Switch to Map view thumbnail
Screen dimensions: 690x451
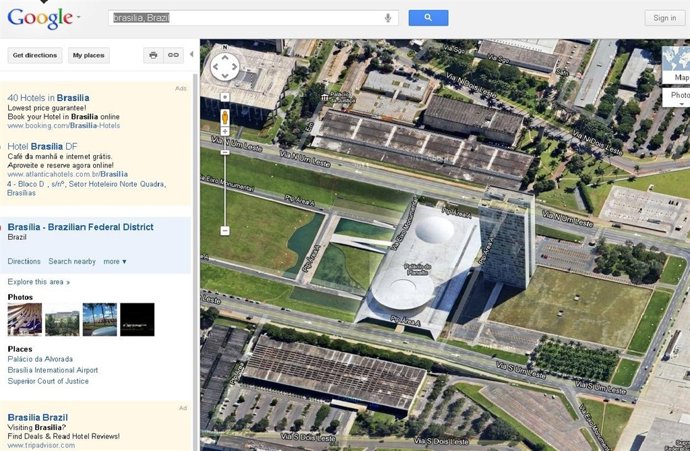[676, 65]
